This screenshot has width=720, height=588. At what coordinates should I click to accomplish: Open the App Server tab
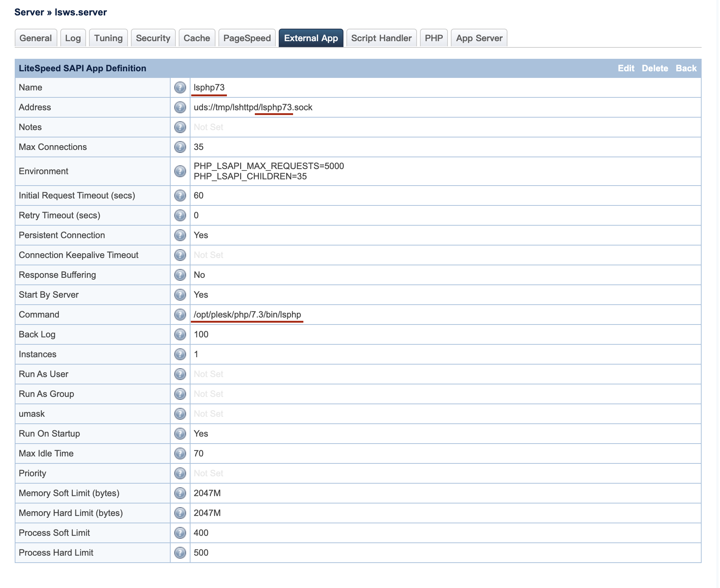(x=479, y=38)
